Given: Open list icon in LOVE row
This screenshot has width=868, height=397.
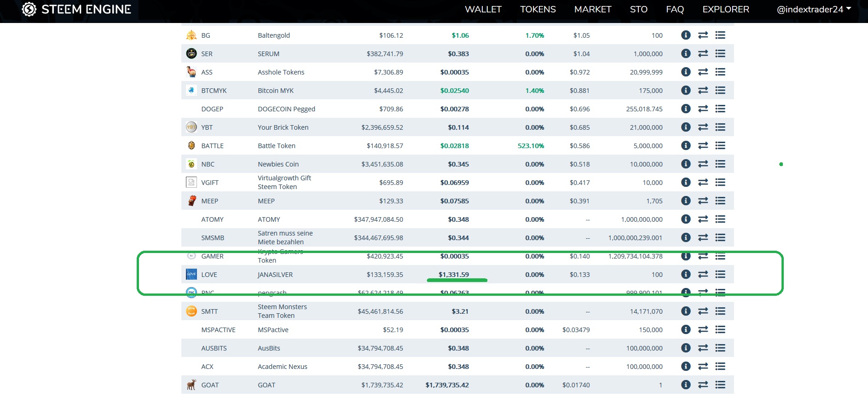Looking at the screenshot, I should 720,274.
